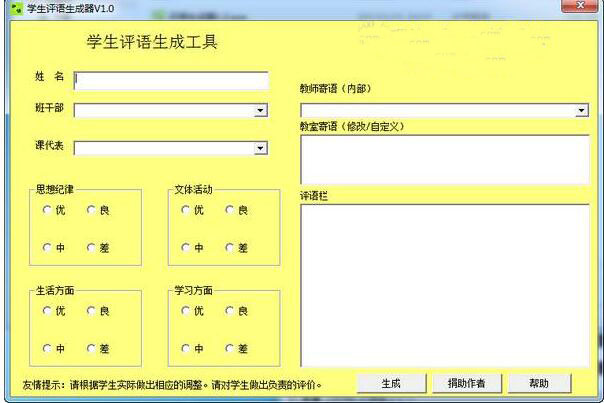The image size is (604, 403).
Task: Open 帮助 via the bottom button
Action: (539, 383)
